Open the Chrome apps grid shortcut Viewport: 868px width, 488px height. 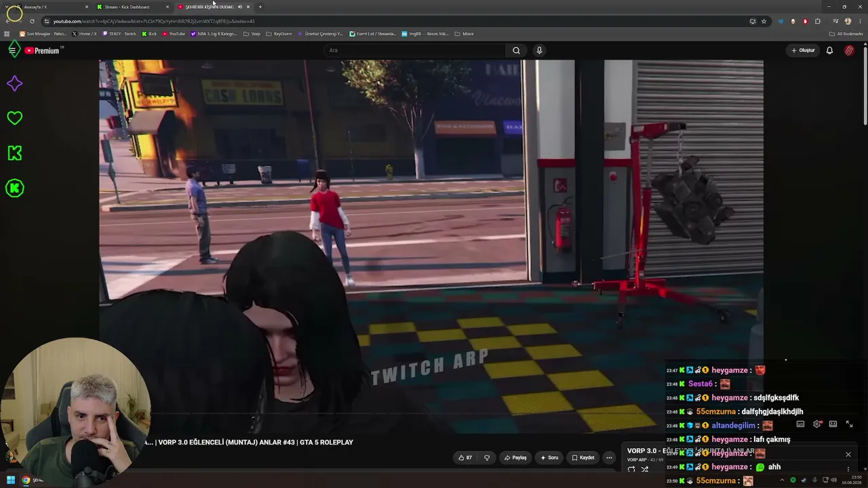coord(7,34)
